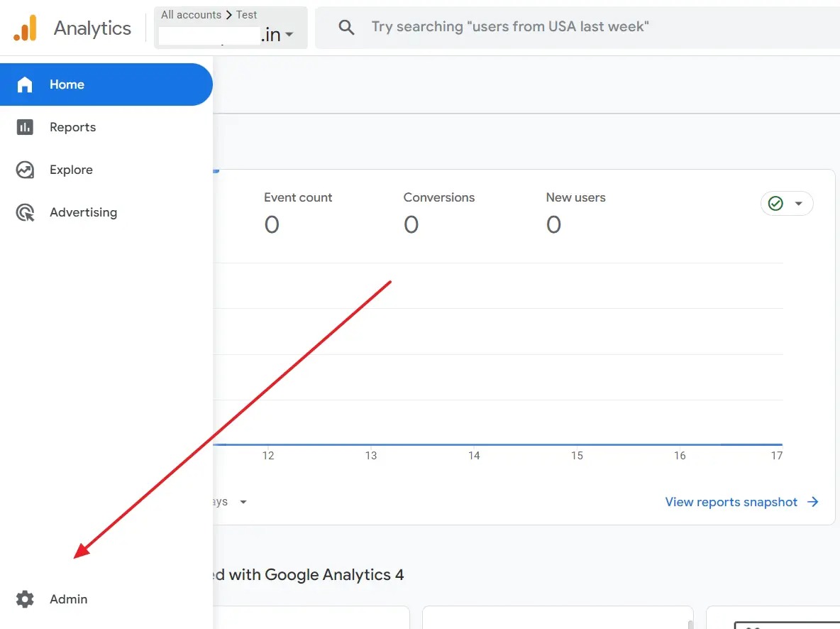The image size is (840, 629).
Task: Select Explore from the left navigation
Action: click(x=71, y=169)
